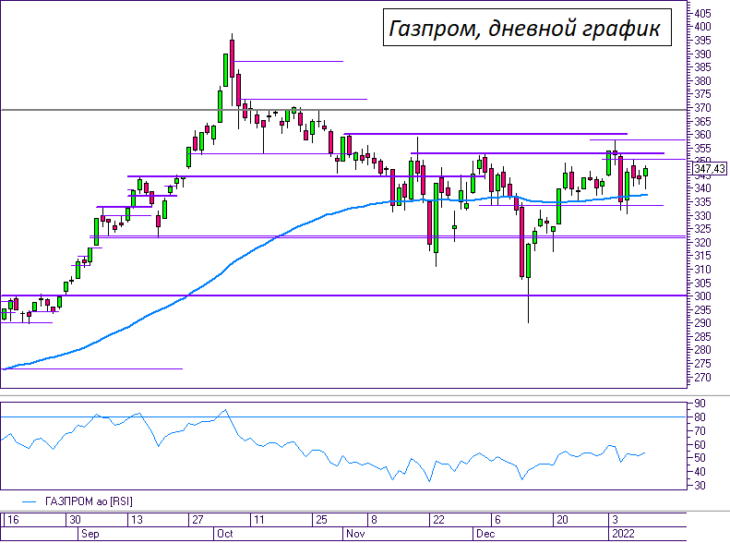
Task: Click the month label Dec
Action: point(485,534)
